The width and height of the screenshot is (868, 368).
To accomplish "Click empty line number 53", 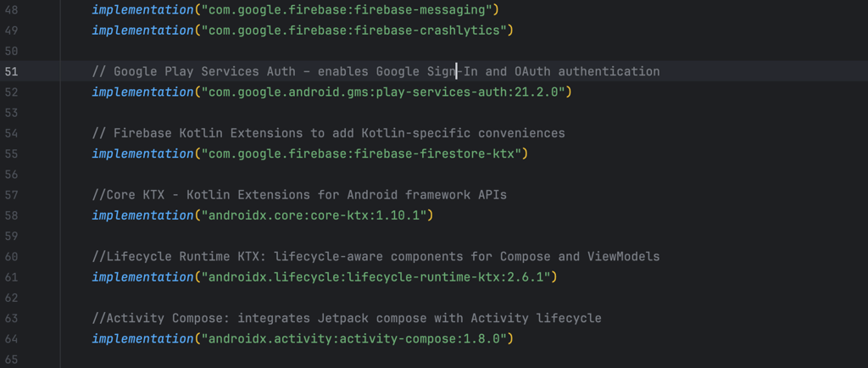I will [11, 112].
